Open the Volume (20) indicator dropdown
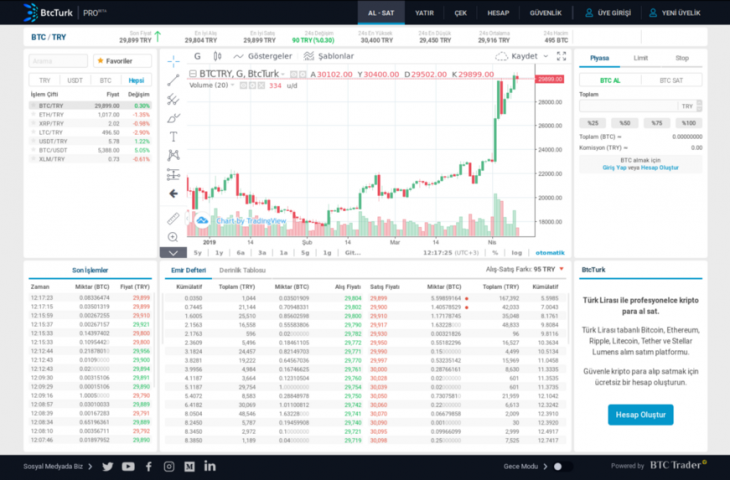 (232, 86)
